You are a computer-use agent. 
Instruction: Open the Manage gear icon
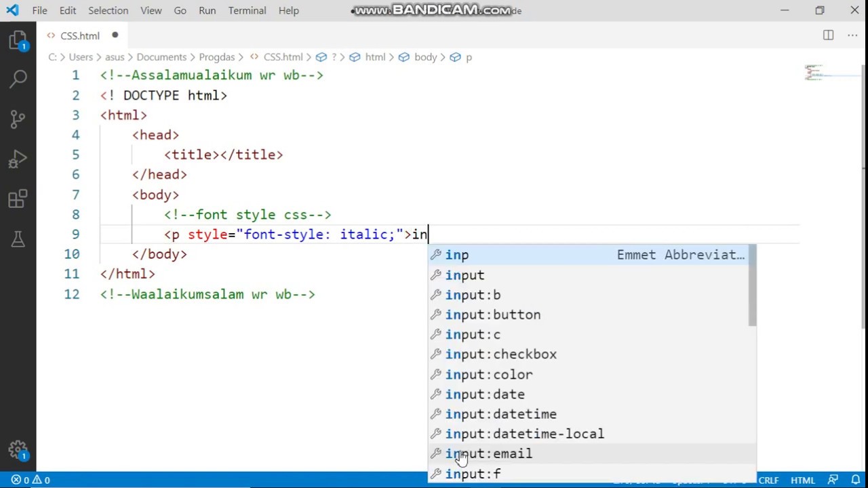click(x=18, y=449)
